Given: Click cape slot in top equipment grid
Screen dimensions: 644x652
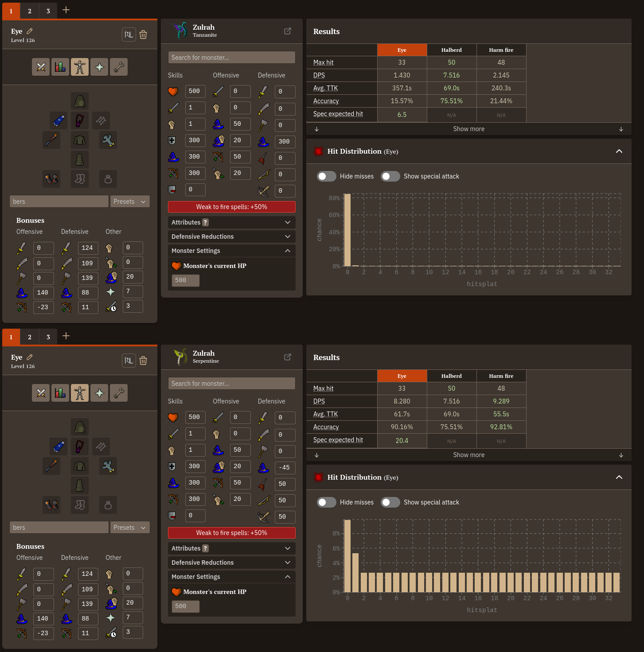Looking at the screenshot, I should [59, 120].
